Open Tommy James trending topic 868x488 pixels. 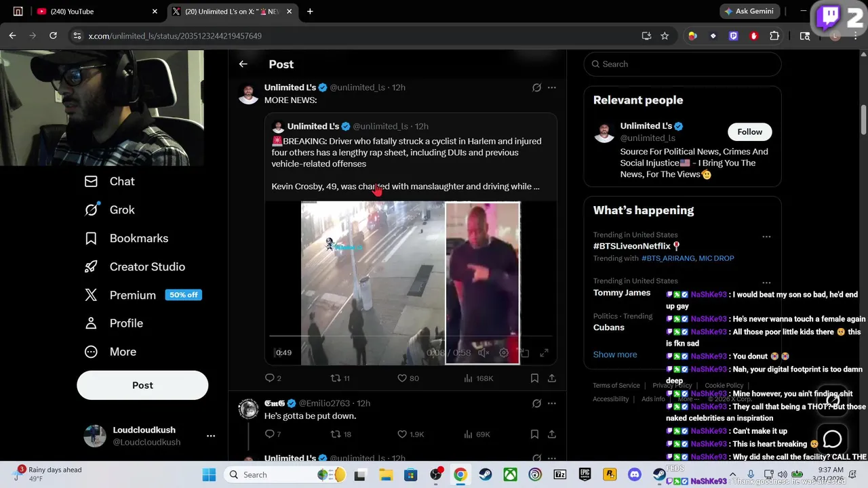tap(622, 293)
